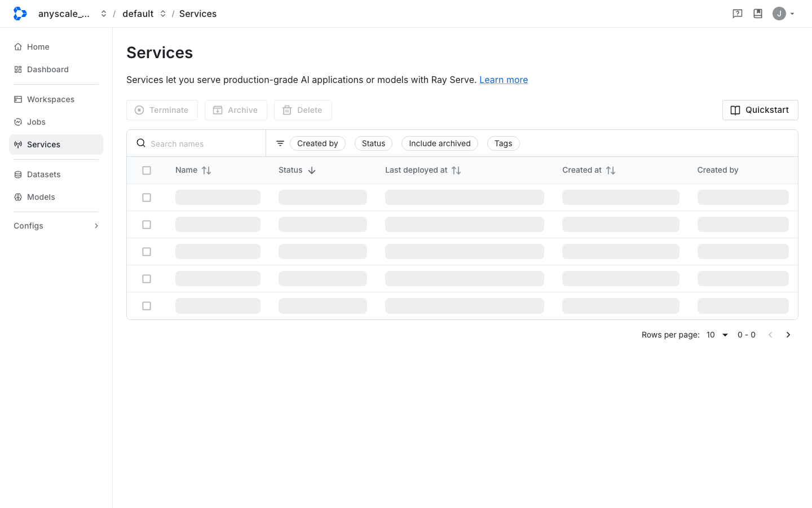812x508 pixels.
Task: Sort by Status arrow icon
Action: pos(312,170)
